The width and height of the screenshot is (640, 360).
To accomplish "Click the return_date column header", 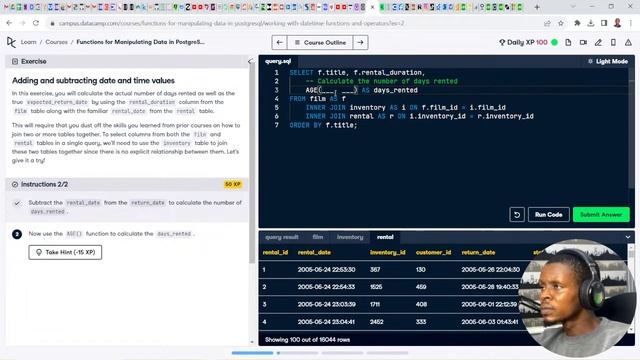I will (478, 253).
